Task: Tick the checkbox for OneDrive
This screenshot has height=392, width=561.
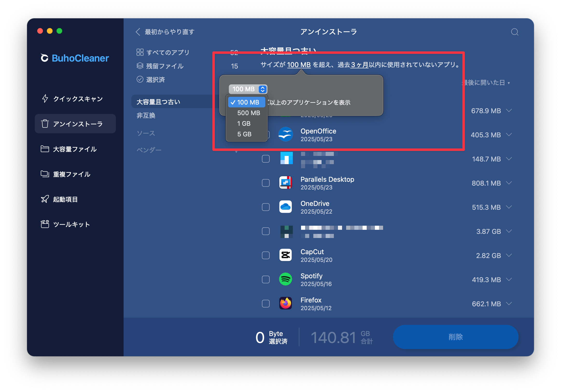Action: (x=266, y=207)
